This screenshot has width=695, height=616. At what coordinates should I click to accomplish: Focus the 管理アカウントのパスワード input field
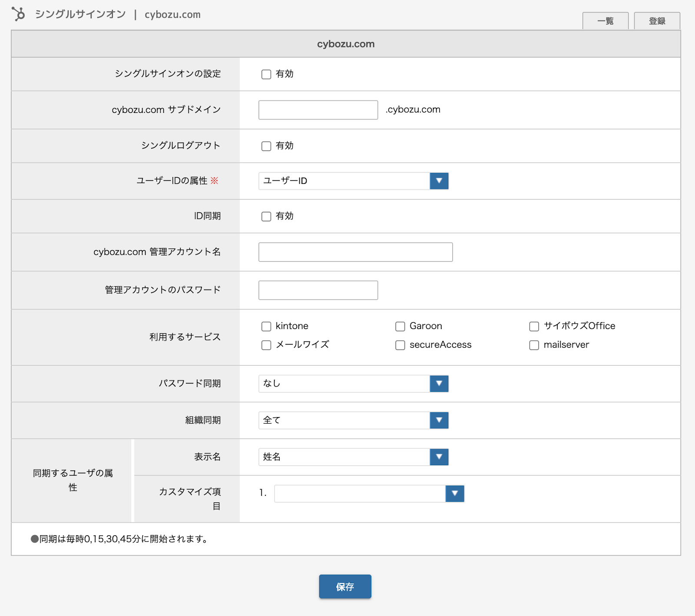318,290
